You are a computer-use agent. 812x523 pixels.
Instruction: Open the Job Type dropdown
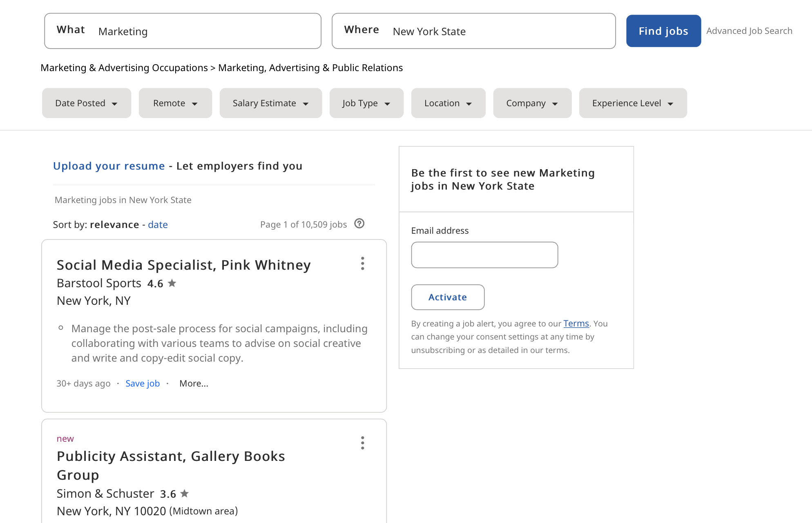point(366,103)
